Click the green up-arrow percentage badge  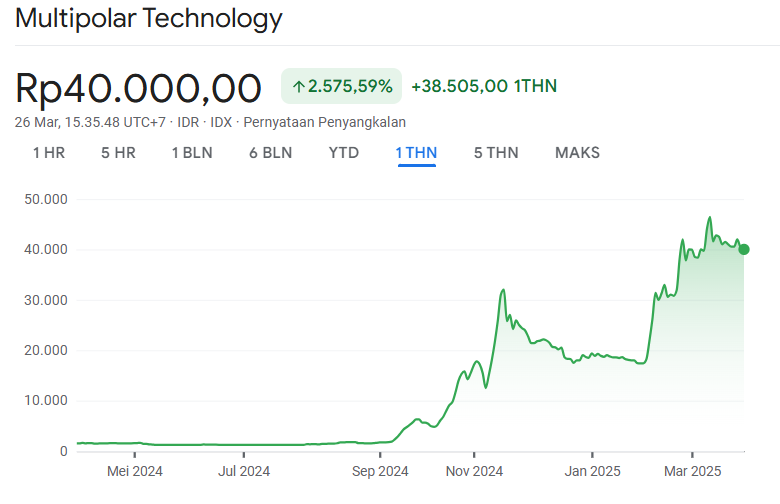coord(341,86)
